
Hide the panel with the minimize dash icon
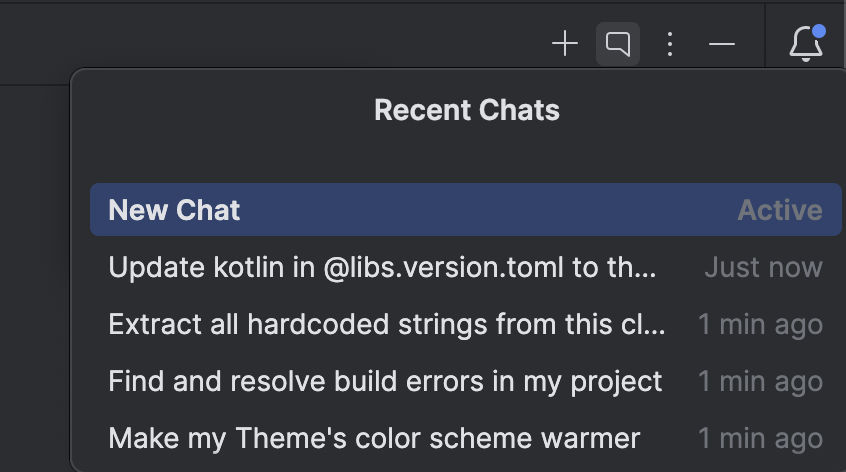coord(722,44)
